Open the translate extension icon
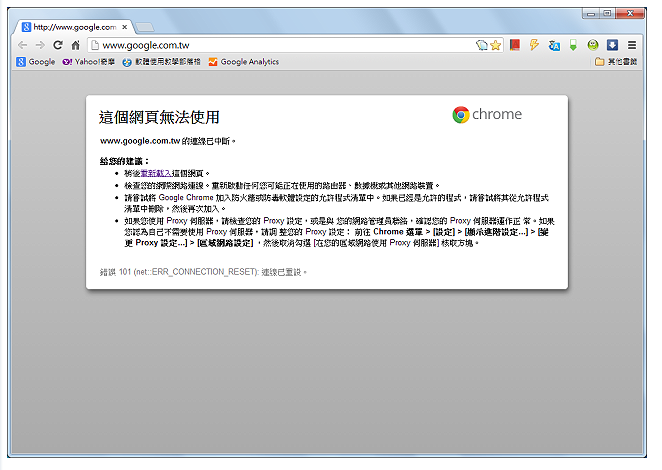 coord(554,45)
